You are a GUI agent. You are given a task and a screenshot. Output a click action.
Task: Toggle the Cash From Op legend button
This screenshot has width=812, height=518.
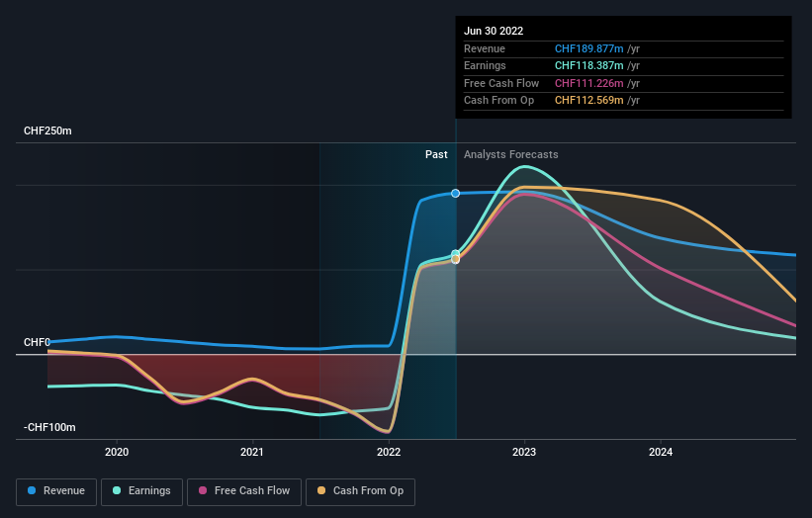tap(360, 491)
